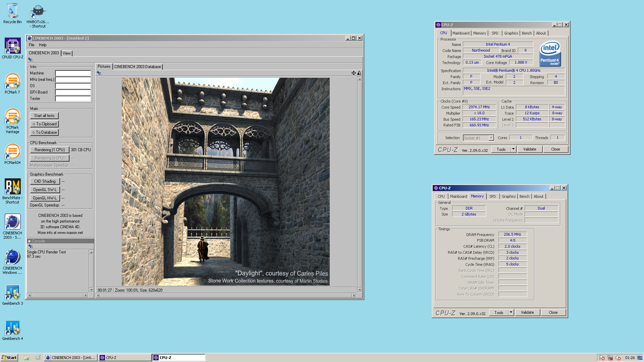Viewport: 644px width, 362px height.
Task: Open the Bench tab in top CPU-Z window
Action: point(527,33)
